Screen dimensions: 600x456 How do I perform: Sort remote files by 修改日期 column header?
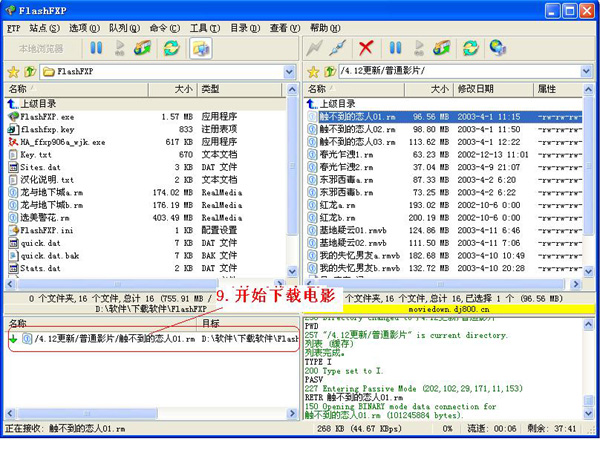475,89
